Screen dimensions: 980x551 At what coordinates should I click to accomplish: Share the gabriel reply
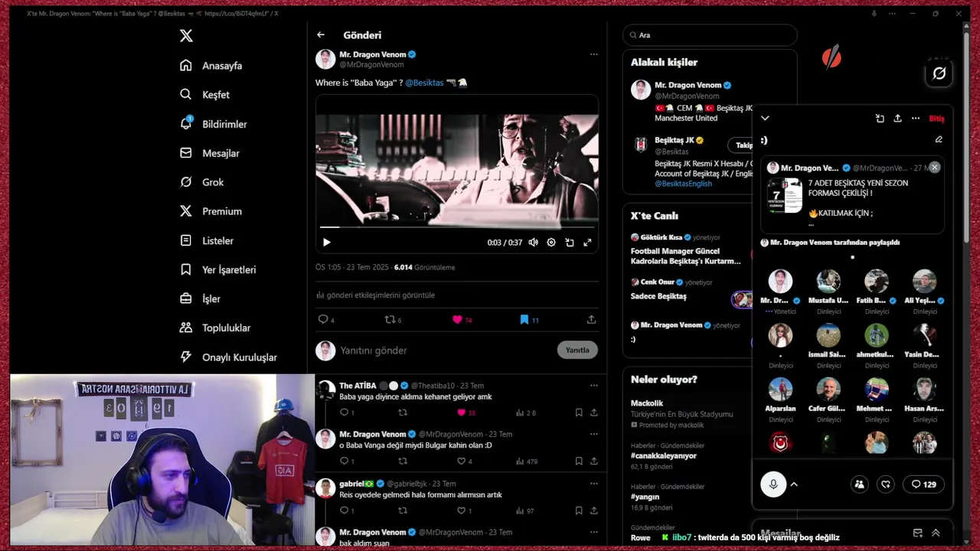pyautogui.click(x=593, y=510)
